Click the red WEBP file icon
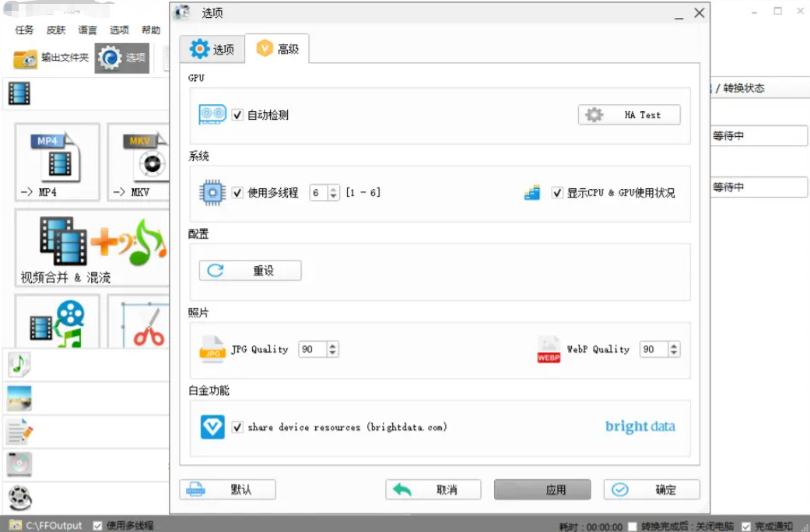The width and height of the screenshot is (810, 532). (549, 350)
